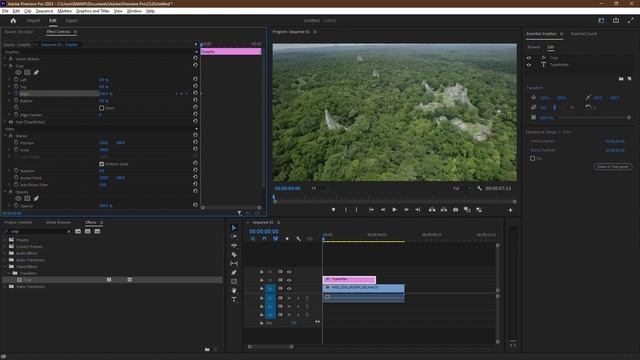This screenshot has height=360, width=640.
Task: Click the Home icon in the header
Action: pos(13,20)
